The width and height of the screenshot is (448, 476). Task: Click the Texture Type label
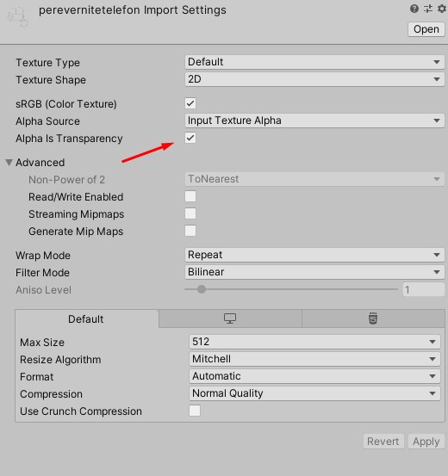47,63
